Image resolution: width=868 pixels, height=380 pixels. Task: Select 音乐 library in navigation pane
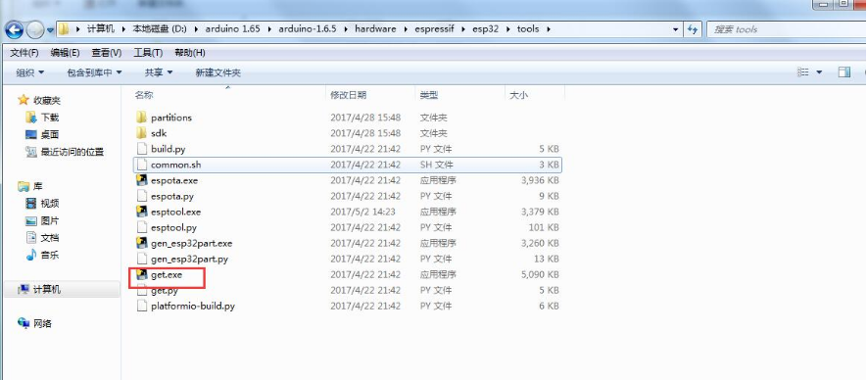(50, 255)
